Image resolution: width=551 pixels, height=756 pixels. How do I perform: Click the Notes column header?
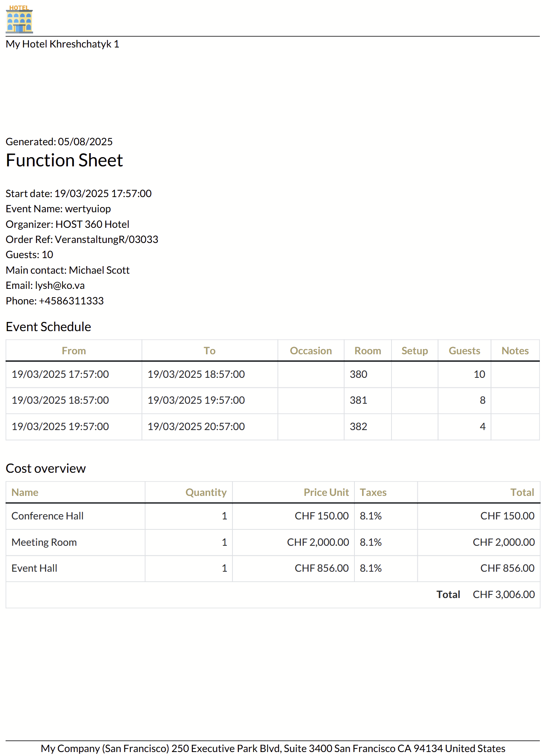[515, 351]
